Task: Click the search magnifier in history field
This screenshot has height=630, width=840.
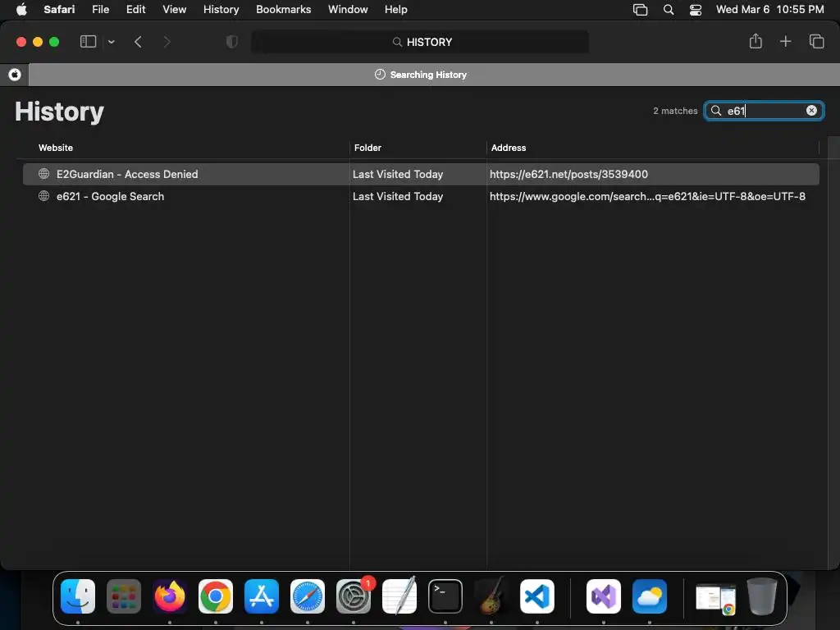Action: pyautogui.click(x=715, y=111)
